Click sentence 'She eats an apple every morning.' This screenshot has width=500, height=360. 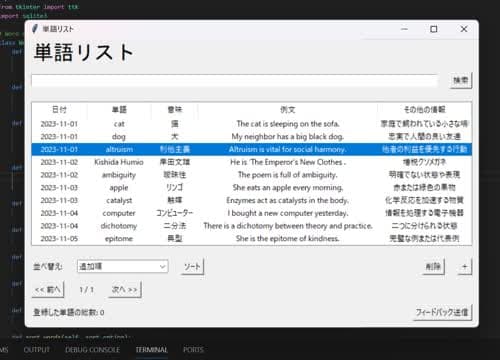pos(288,188)
